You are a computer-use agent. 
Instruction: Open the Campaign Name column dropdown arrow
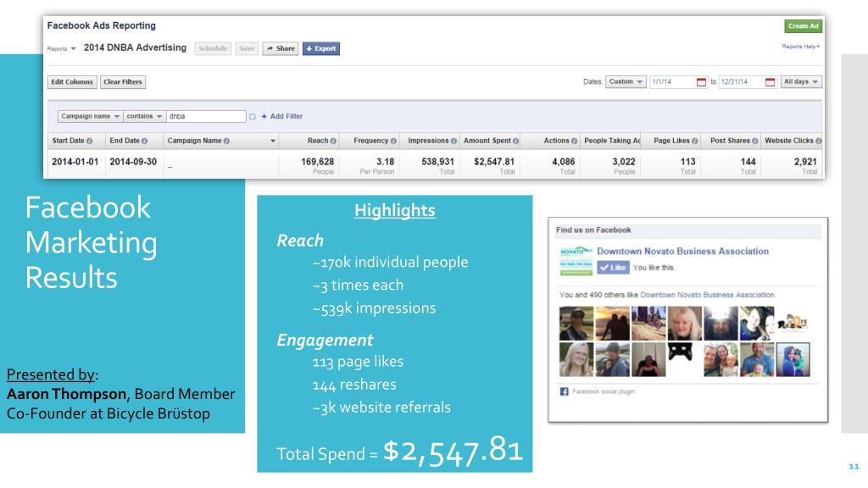tap(273, 141)
